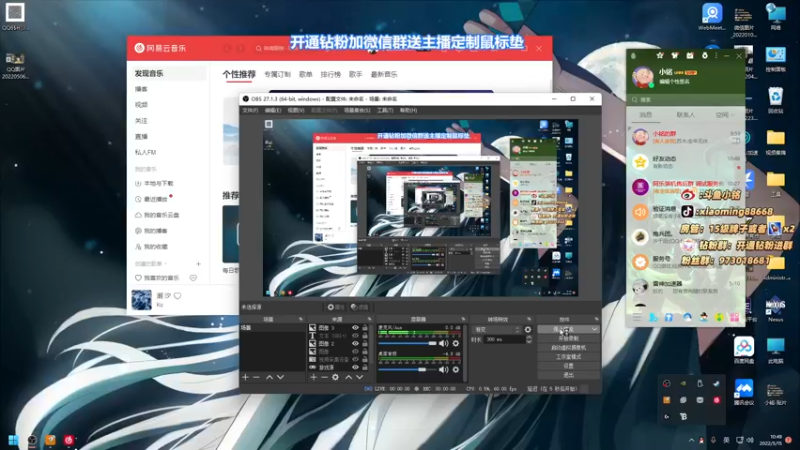Go back with NetEase Music's back arrow

click(227, 48)
